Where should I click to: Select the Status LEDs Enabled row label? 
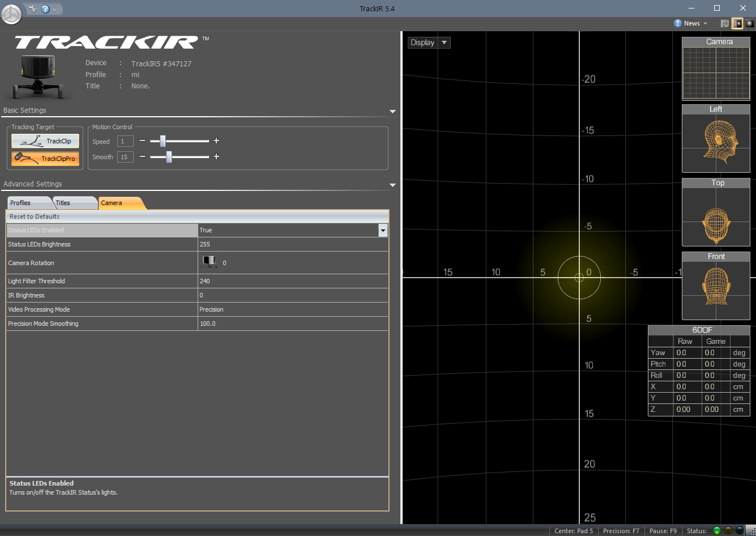[x=102, y=230]
